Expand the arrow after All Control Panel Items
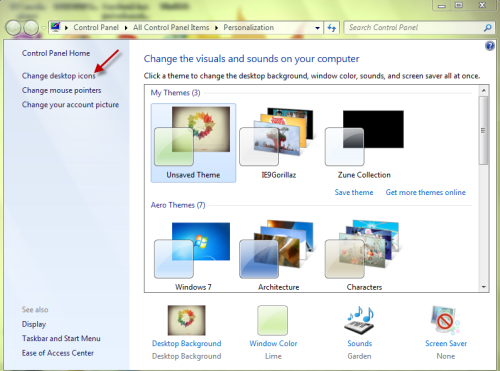This screenshot has width=500, height=371. [216, 28]
